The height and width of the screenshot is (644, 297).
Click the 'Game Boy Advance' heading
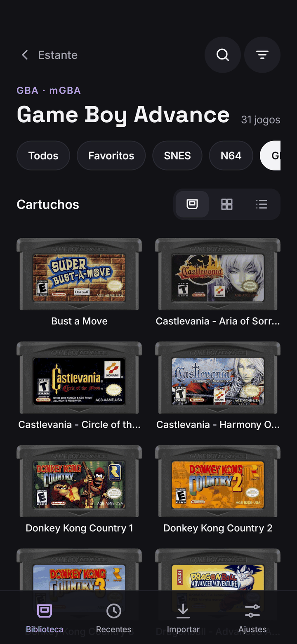[x=123, y=115]
